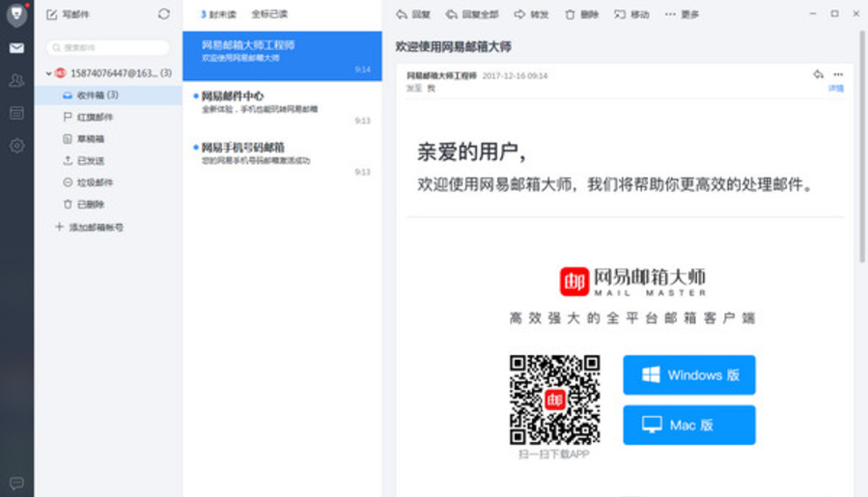
Task: Open the settings gear icon in sidebar
Action: pyautogui.click(x=16, y=146)
